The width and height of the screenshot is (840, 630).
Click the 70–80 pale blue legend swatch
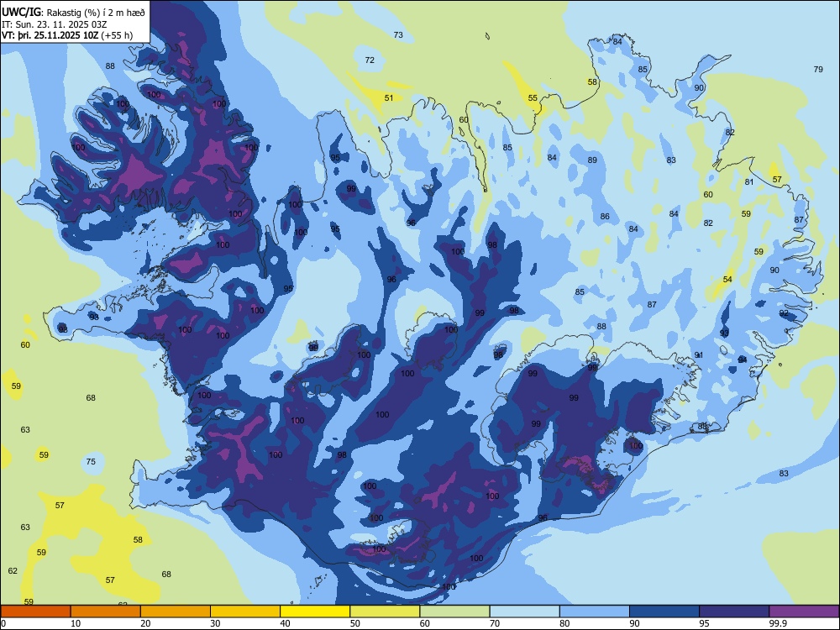click(x=524, y=612)
